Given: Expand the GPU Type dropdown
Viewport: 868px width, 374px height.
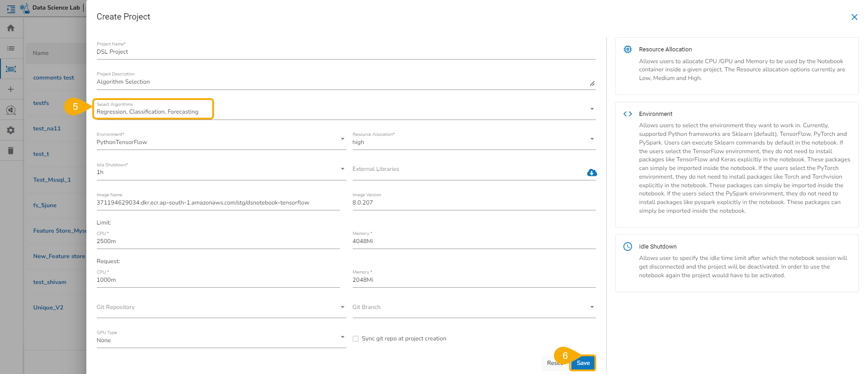Looking at the screenshot, I should click(x=342, y=337).
